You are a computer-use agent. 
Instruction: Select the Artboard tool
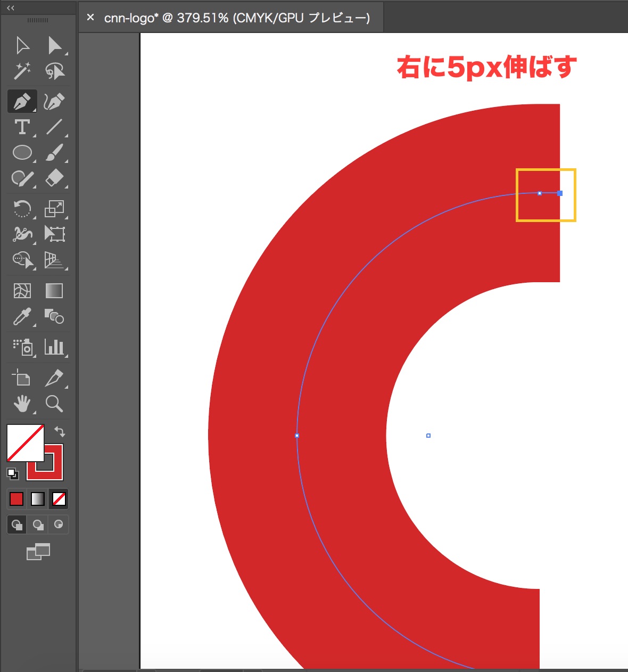point(22,378)
